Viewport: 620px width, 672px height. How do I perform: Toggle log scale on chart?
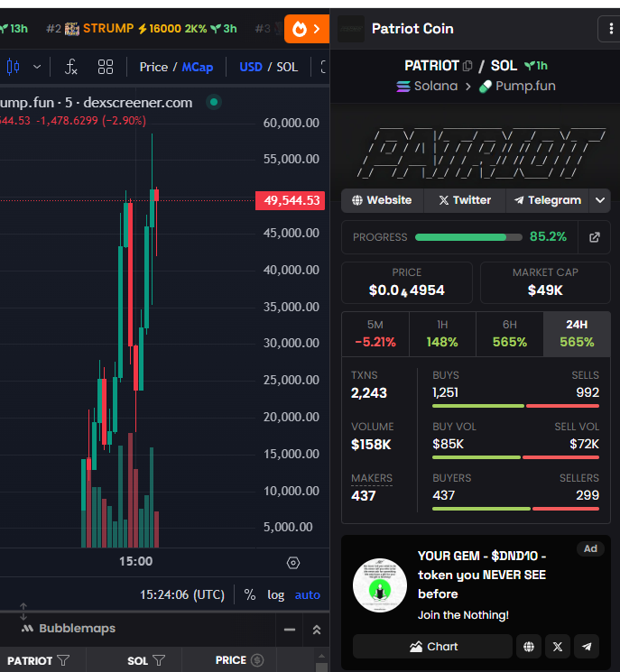(275, 594)
